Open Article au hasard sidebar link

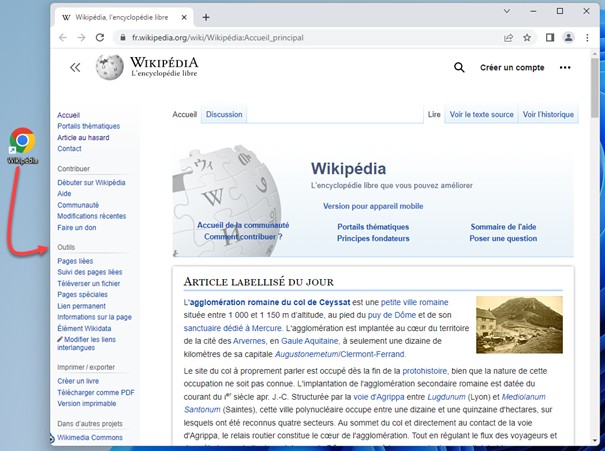[83, 138]
